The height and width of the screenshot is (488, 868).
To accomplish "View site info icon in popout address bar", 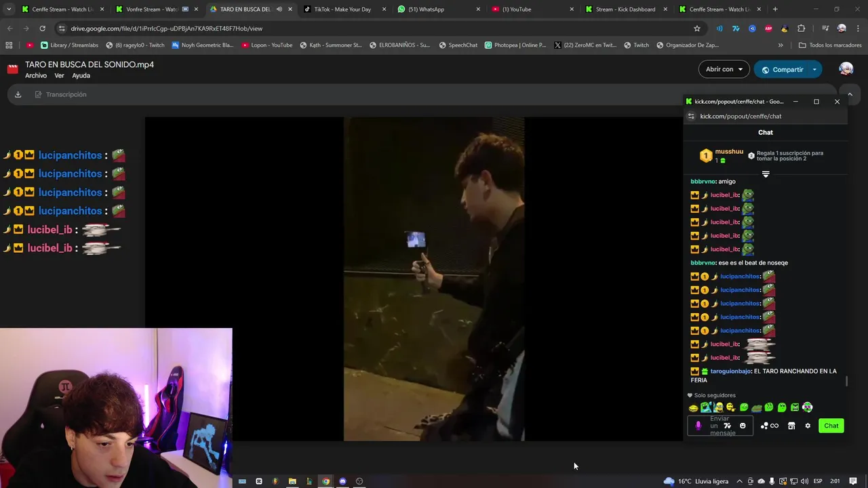I will click(x=691, y=116).
